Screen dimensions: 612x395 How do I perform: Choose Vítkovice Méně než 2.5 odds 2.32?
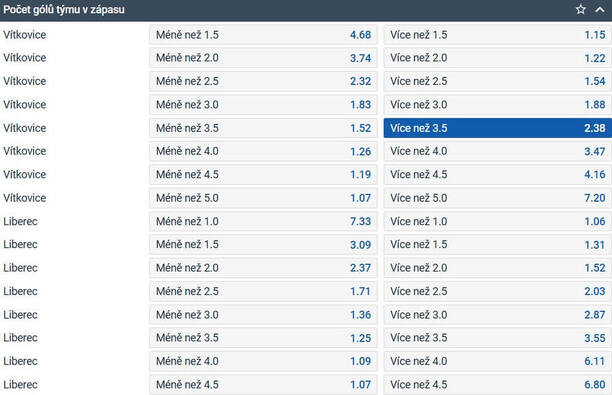click(x=263, y=81)
